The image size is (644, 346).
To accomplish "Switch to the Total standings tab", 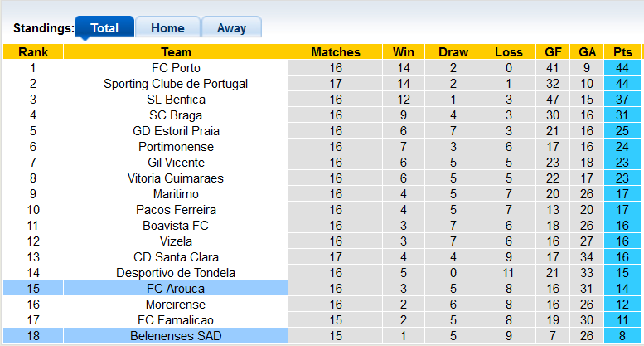I will [104, 27].
